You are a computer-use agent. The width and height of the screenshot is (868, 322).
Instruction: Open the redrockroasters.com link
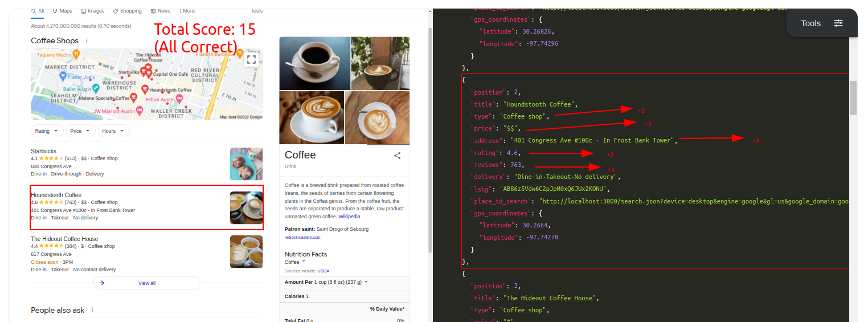tap(302, 237)
